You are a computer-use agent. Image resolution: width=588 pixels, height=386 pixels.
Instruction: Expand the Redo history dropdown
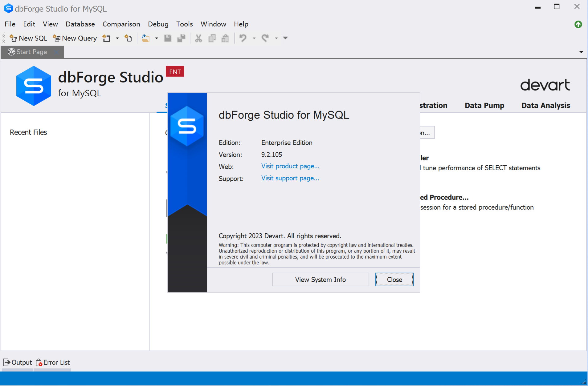pyautogui.click(x=276, y=38)
